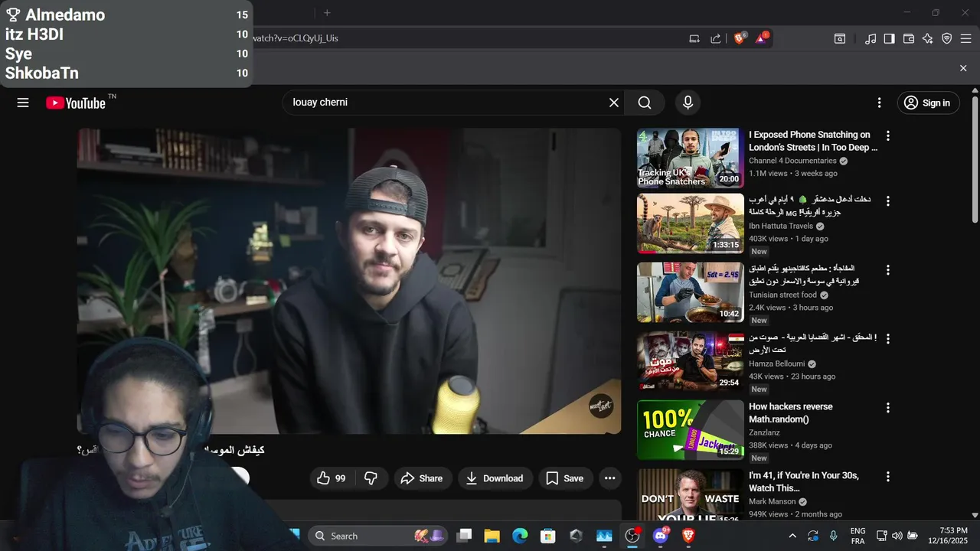Open Brave Wallet icon
Screen dimensions: 980x551
coord(909,38)
